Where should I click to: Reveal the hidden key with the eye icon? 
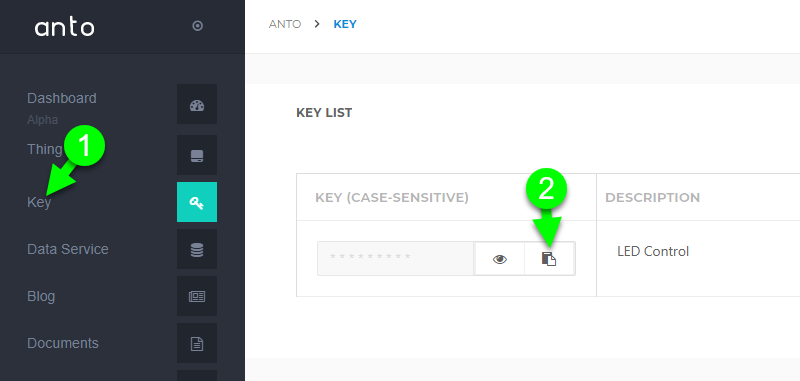pos(499,259)
